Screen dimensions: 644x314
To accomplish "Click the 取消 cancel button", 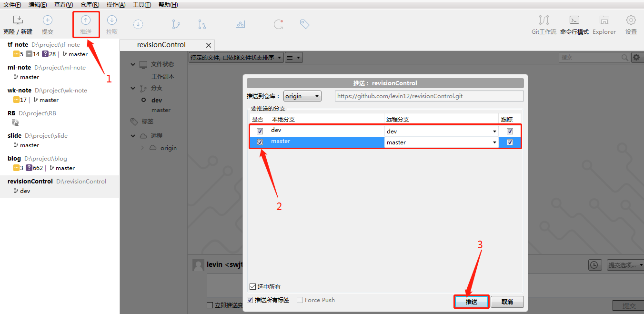I will pyautogui.click(x=507, y=302).
